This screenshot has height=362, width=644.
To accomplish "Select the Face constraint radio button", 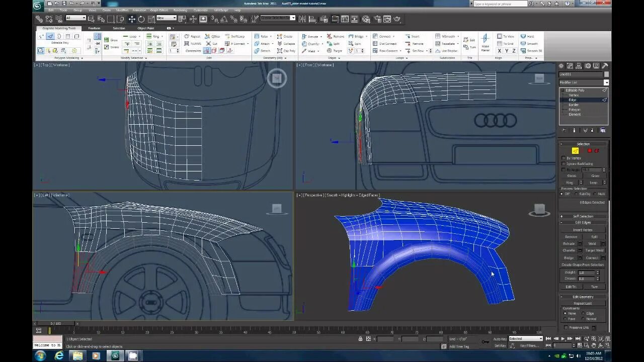I will (x=565, y=319).
